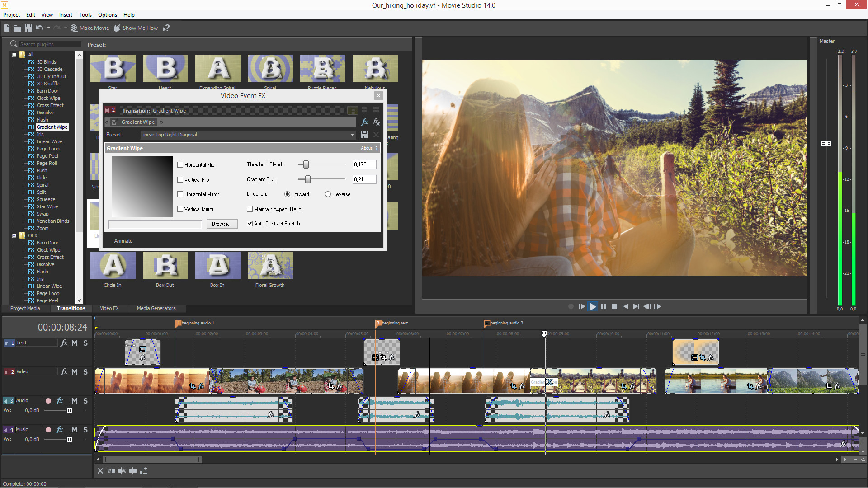868x488 pixels.
Task: Uncheck Auto Contrast Stretch
Action: point(250,223)
